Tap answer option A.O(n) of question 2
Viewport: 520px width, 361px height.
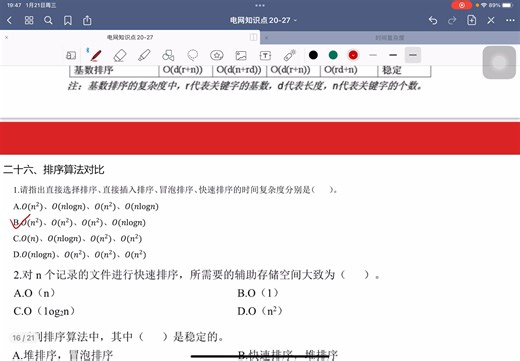[34, 293]
